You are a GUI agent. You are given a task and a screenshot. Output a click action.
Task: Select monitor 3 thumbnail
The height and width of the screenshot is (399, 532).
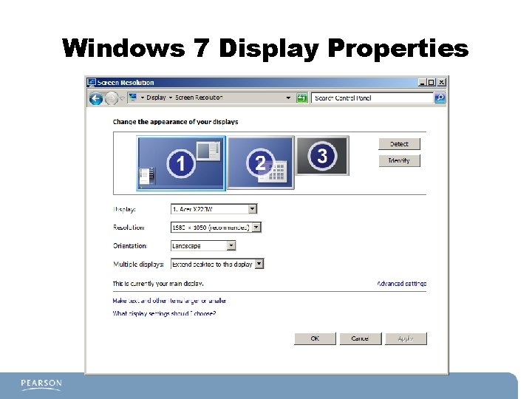pos(322,155)
